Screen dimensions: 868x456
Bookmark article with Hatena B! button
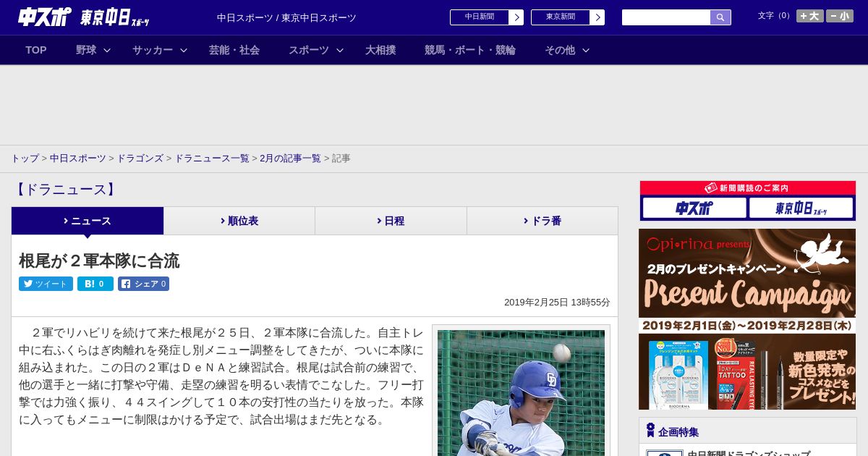[95, 284]
